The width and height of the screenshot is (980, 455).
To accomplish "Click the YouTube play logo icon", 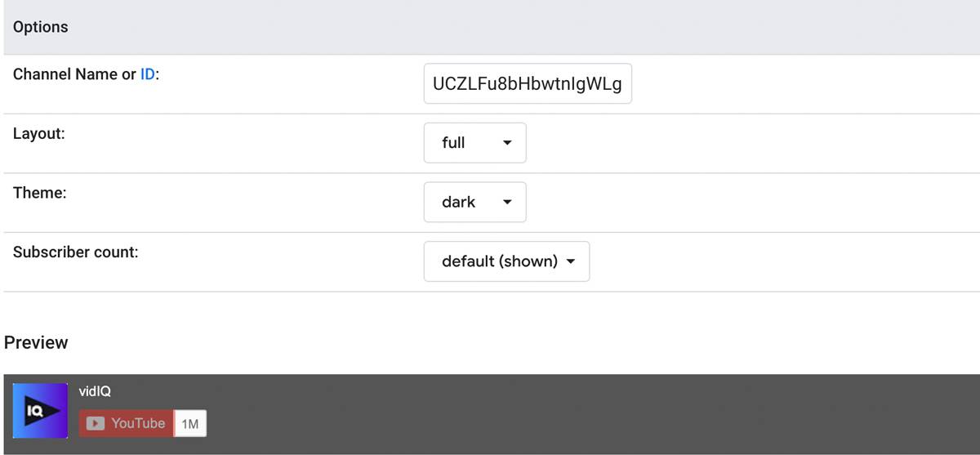I will pos(96,423).
